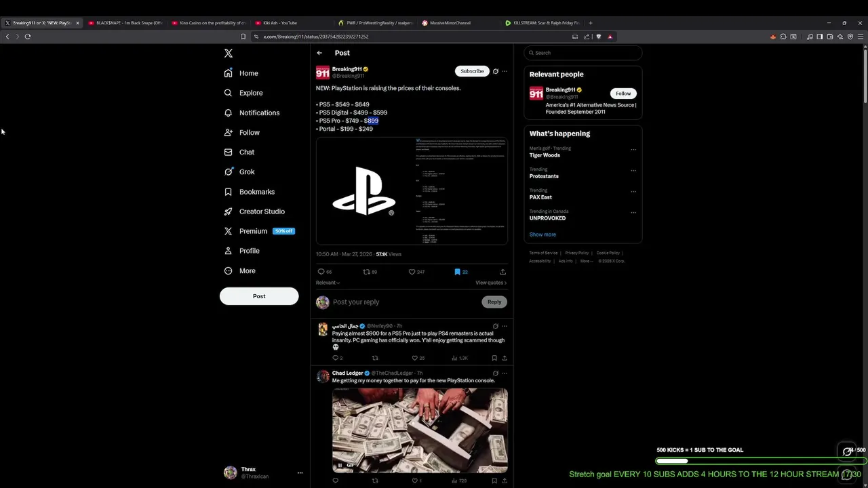868x488 pixels.
Task: Expand the Relevant replies sort dropdown
Action: coord(328,283)
